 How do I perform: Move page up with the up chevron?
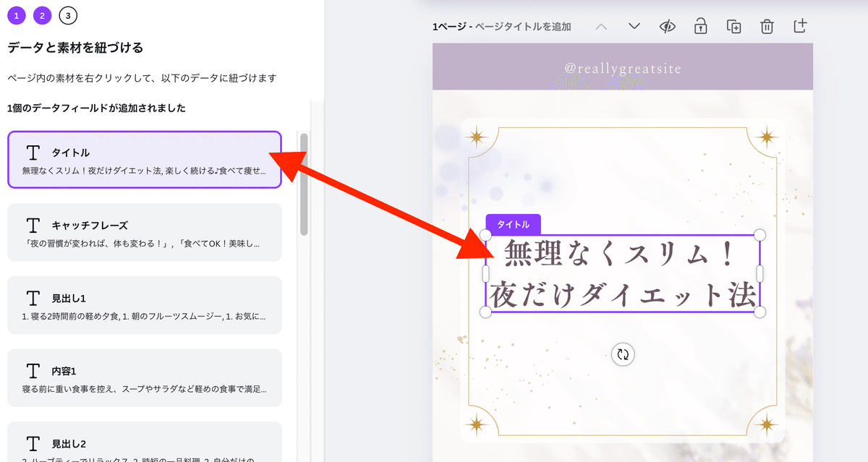coord(601,26)
